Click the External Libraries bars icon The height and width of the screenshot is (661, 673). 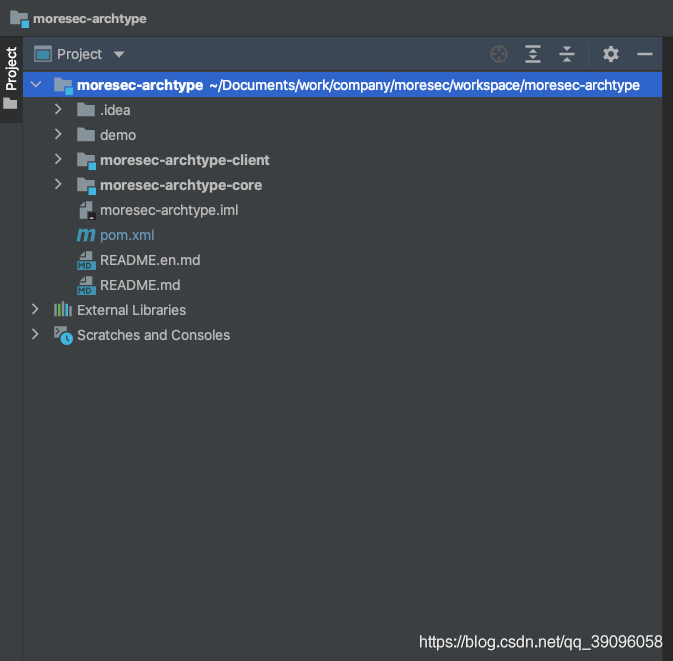click(63, 309)
